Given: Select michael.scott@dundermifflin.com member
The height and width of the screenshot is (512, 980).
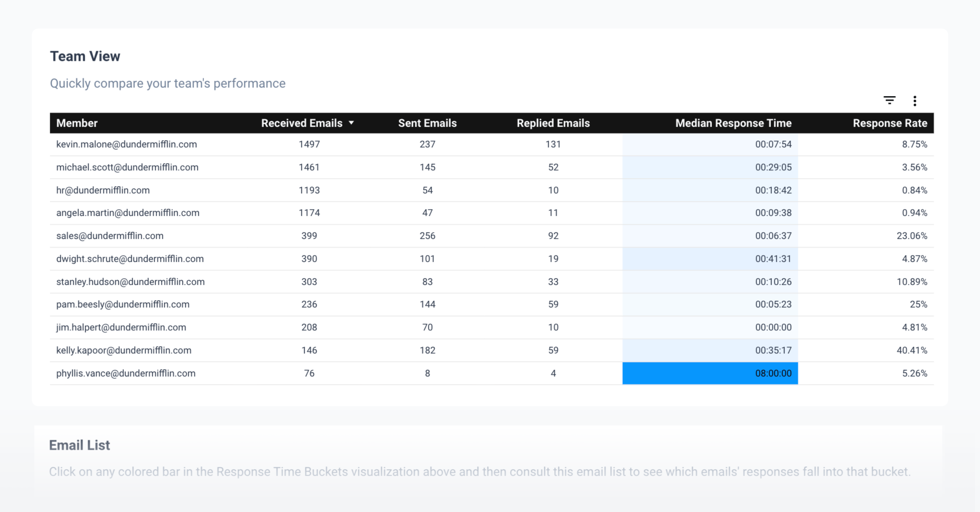Looking at the screenshot, I should click(x=127, y=167).
